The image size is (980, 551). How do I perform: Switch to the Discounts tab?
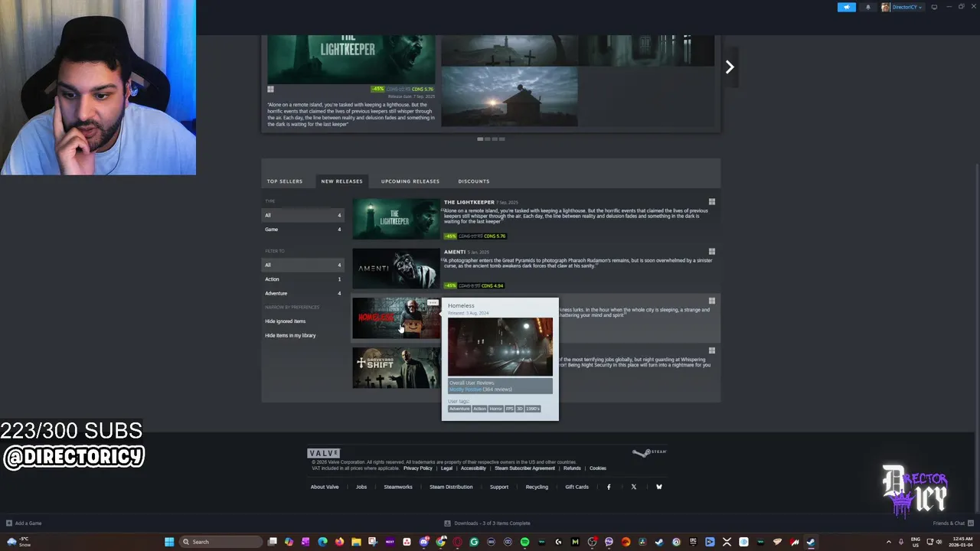(x=474, y=181)
